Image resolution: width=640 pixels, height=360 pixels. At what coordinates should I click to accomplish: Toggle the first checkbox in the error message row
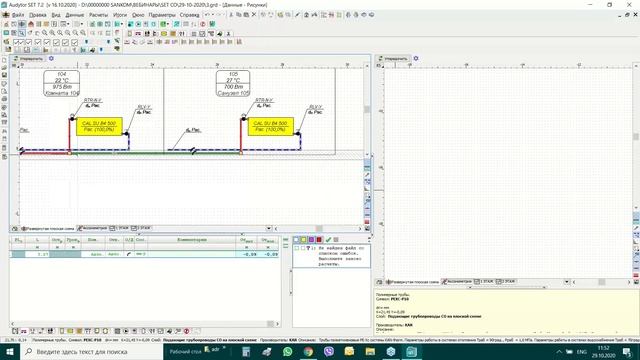pyautogui.click(x=297, y=248)
